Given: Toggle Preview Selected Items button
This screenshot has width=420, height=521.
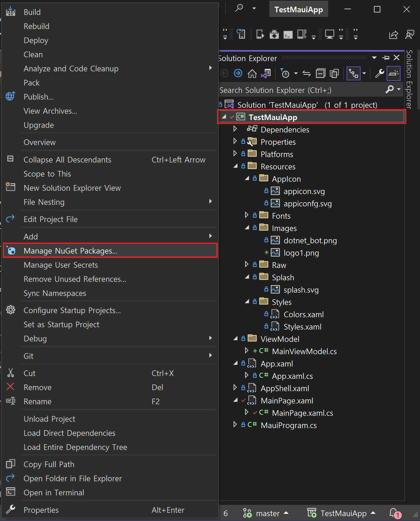Looking at the screenshot, I should click(x=393, y=74).
